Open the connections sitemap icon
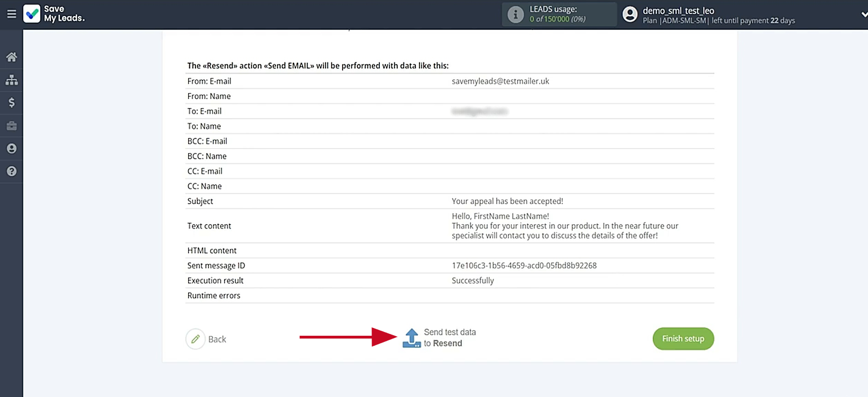Screen dimensions: 868x397 point(12,80)
